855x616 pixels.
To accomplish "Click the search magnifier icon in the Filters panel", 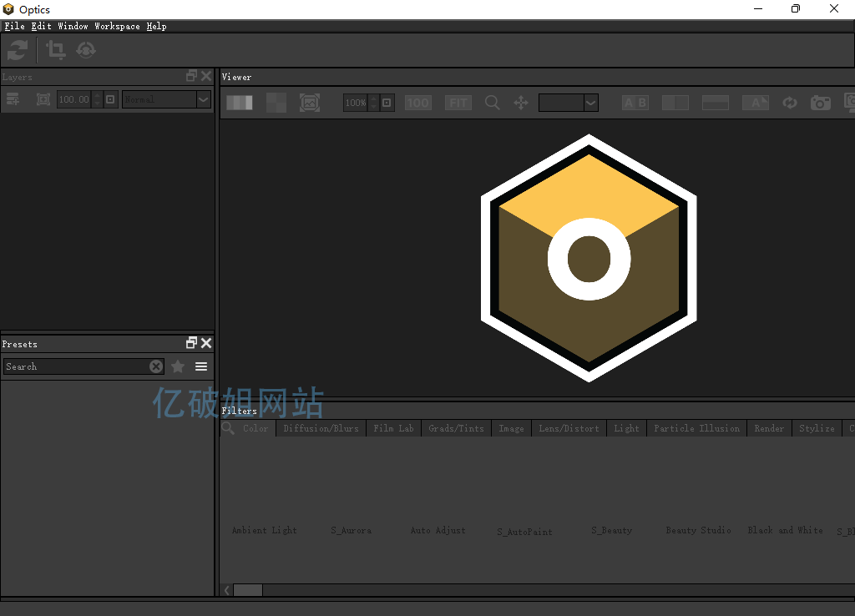I will [228, 428].
